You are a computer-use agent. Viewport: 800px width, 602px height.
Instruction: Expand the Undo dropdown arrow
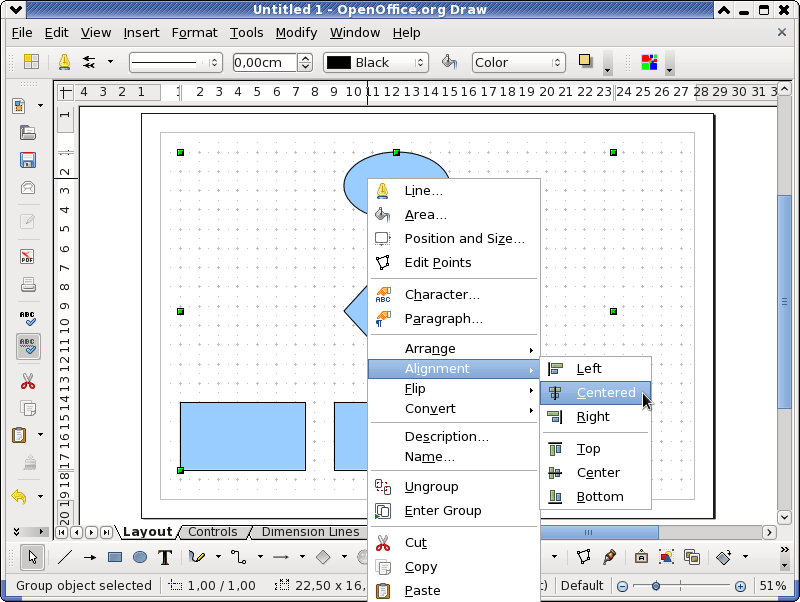coord(40,496)
